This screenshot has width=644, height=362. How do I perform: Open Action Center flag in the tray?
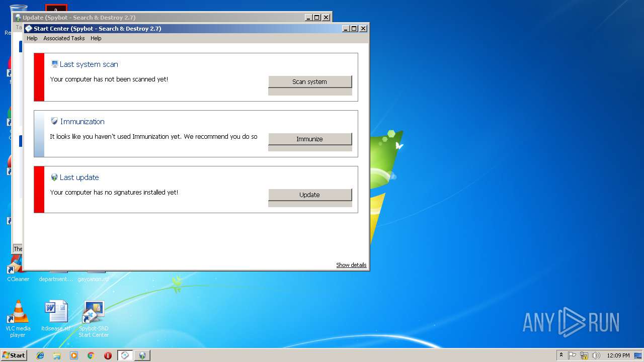tap(572, 355)
